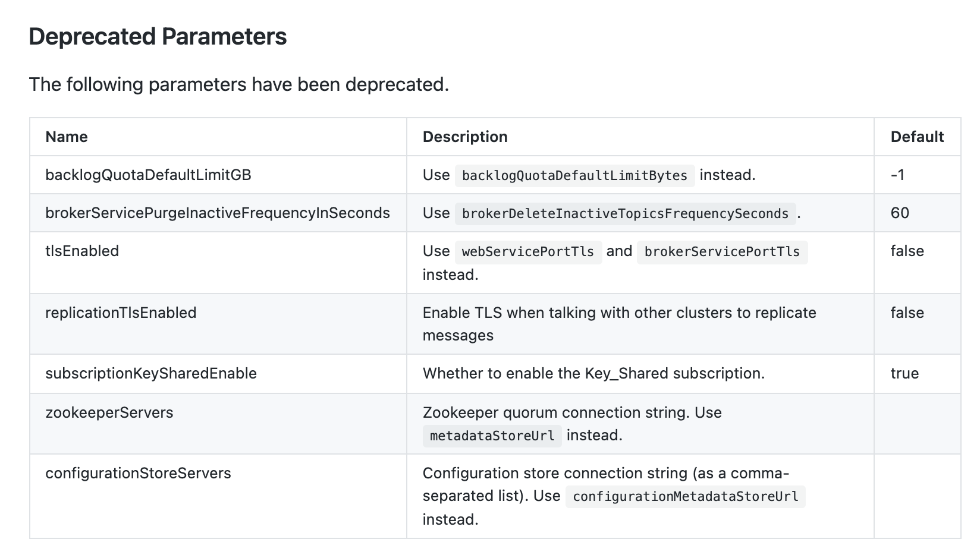The image size is (980, 555).
Task: Select the tlsEnabled parameter name
Action: (x=82, y=251)
